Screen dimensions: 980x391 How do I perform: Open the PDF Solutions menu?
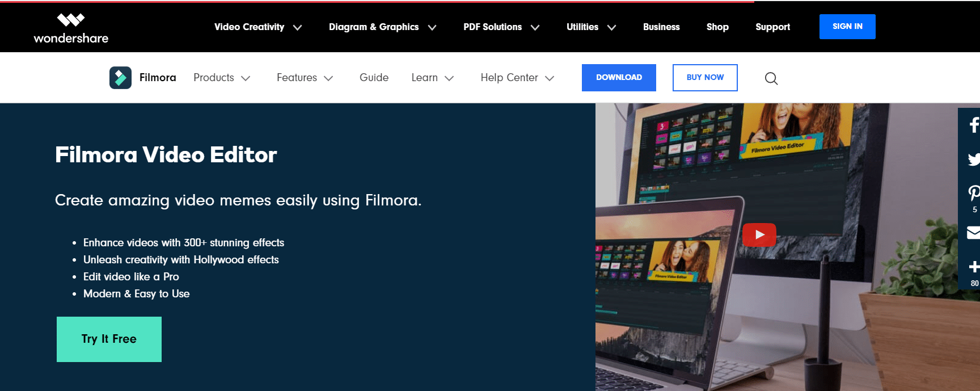coord(492,27)
